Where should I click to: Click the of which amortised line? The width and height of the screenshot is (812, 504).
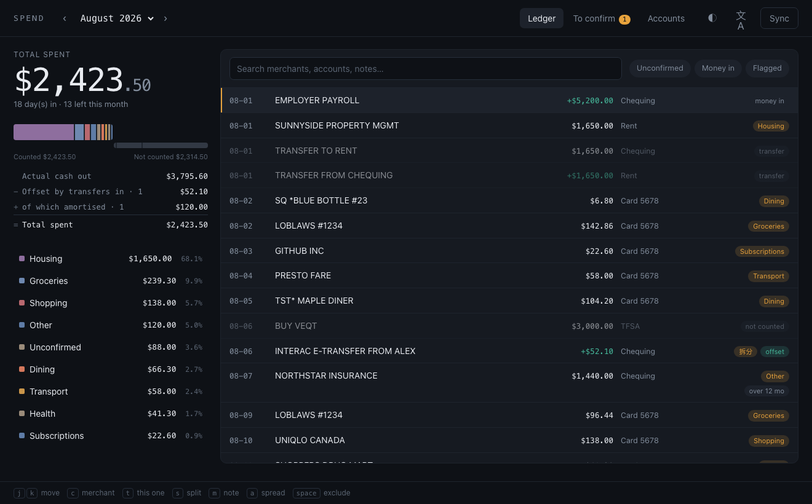[111, 207]
